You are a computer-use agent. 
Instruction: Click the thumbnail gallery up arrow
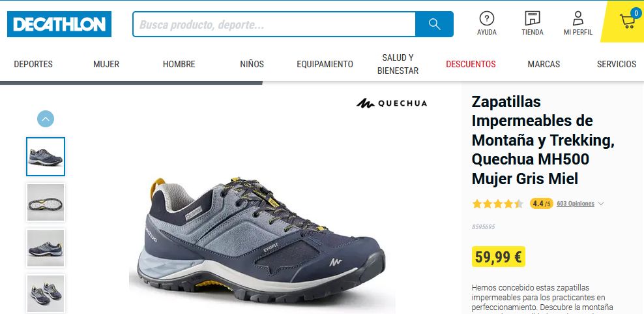[x=46, y=119]
